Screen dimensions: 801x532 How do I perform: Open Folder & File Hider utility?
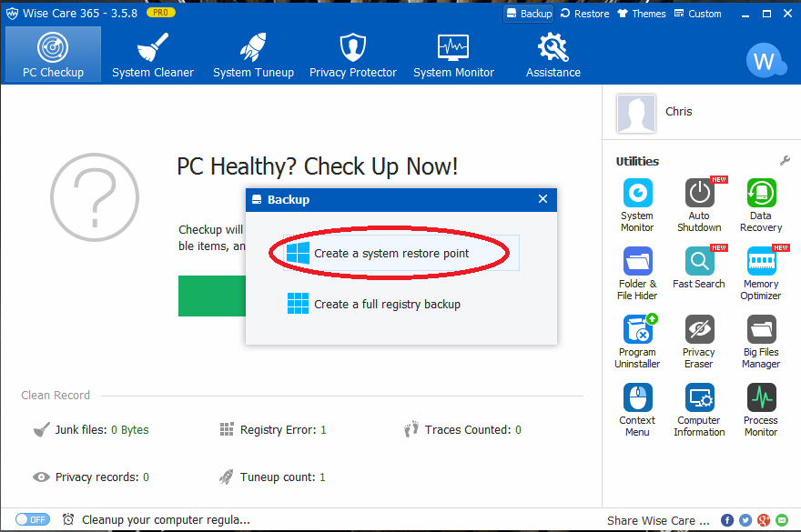pyautogui.click(x=637, y=262)
